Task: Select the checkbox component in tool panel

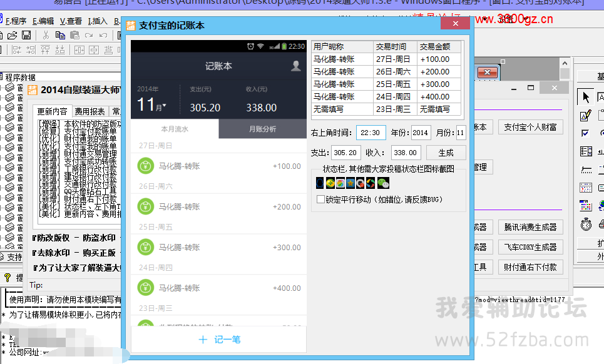Action: click(x=586, y=133)
